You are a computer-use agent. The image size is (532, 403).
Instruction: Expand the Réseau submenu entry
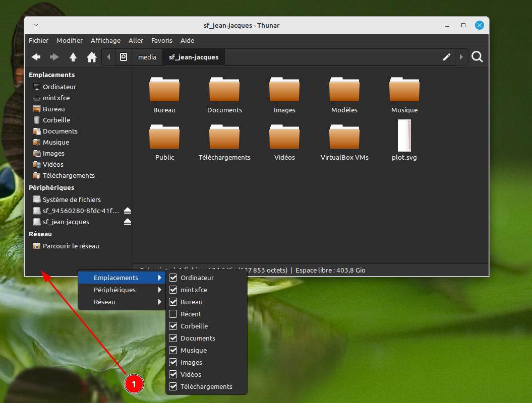122,302
